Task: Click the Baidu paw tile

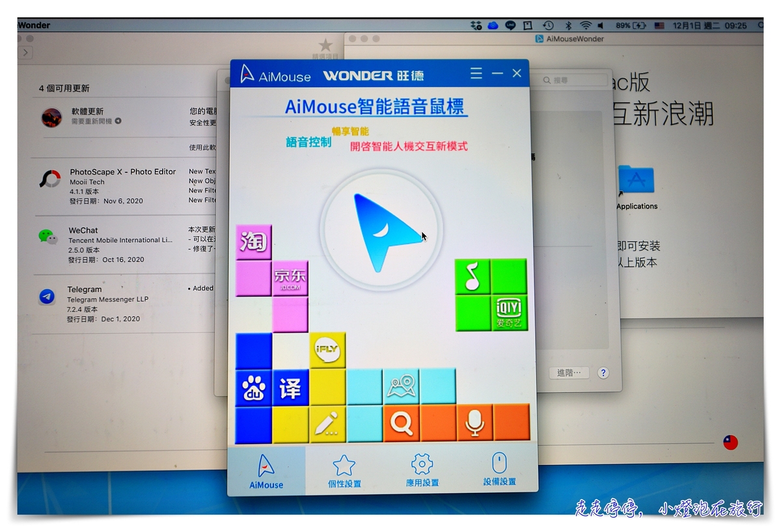Action: 254,388
